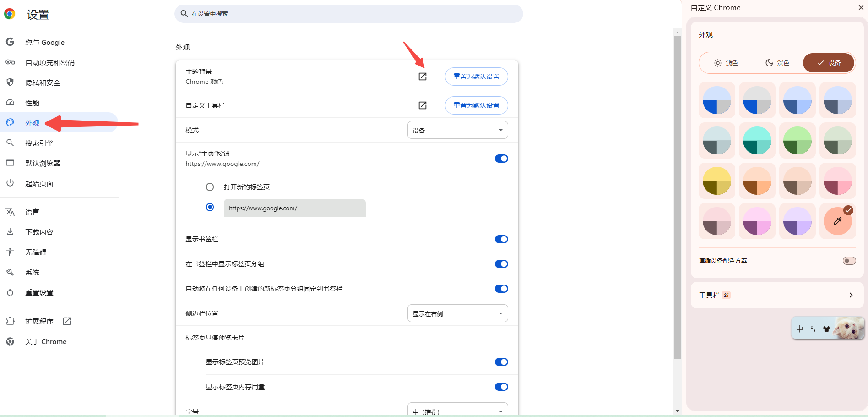Open 主题背景 external link icon
The image size is (868, 417).
[x=423, y=77]
